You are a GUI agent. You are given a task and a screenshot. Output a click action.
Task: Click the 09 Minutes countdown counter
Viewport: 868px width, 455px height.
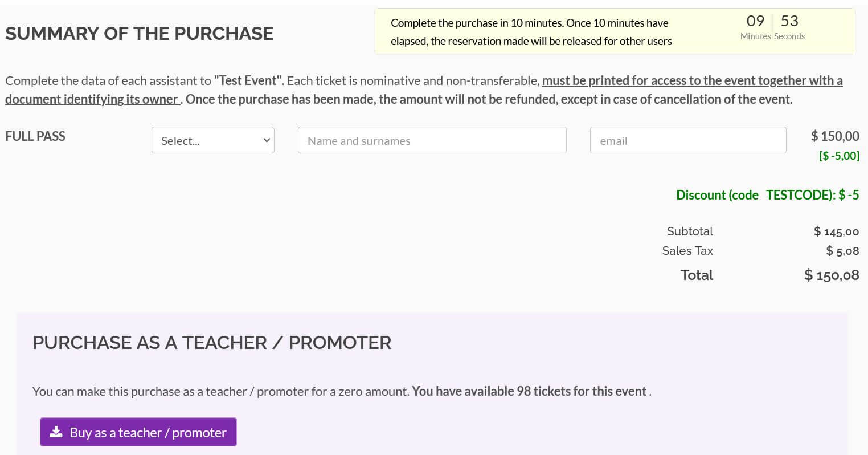(755, 27)
